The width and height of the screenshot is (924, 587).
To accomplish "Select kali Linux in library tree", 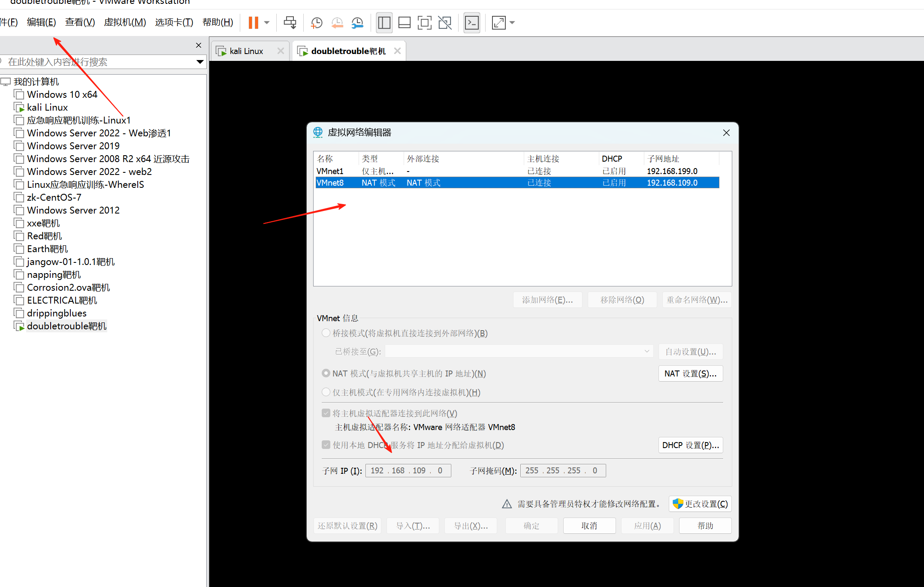I will coord(47,107).
